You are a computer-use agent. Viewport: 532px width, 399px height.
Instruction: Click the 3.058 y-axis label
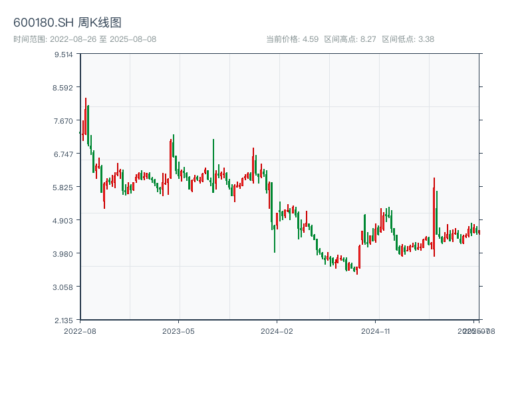click(x=64, y=287)
